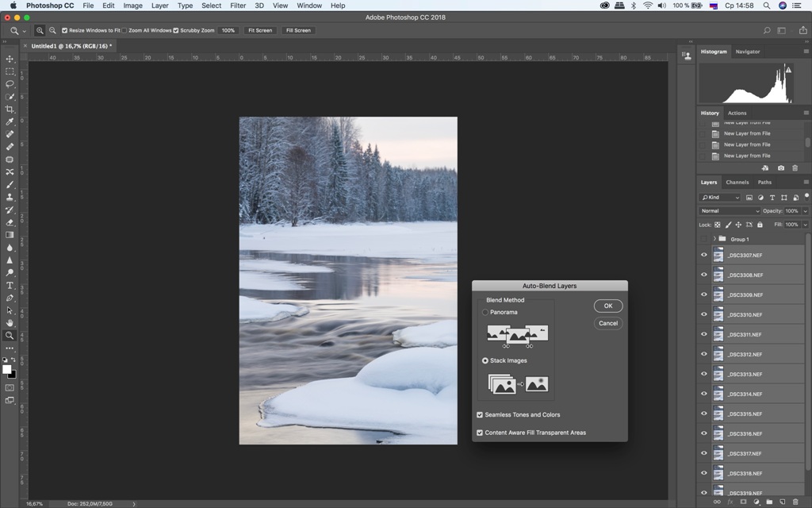Choose the Horizontal Type tool
812x508 pixels.
(10, 285)
